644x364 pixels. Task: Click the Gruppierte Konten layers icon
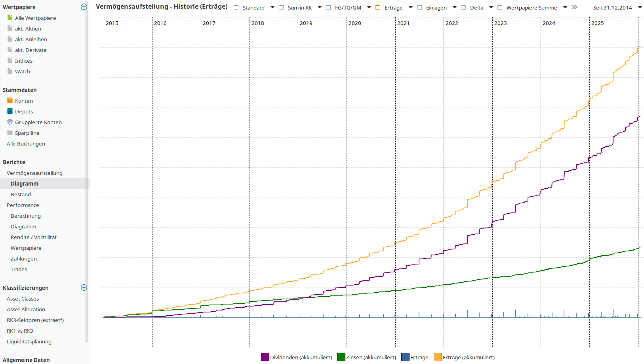point(10,122)
